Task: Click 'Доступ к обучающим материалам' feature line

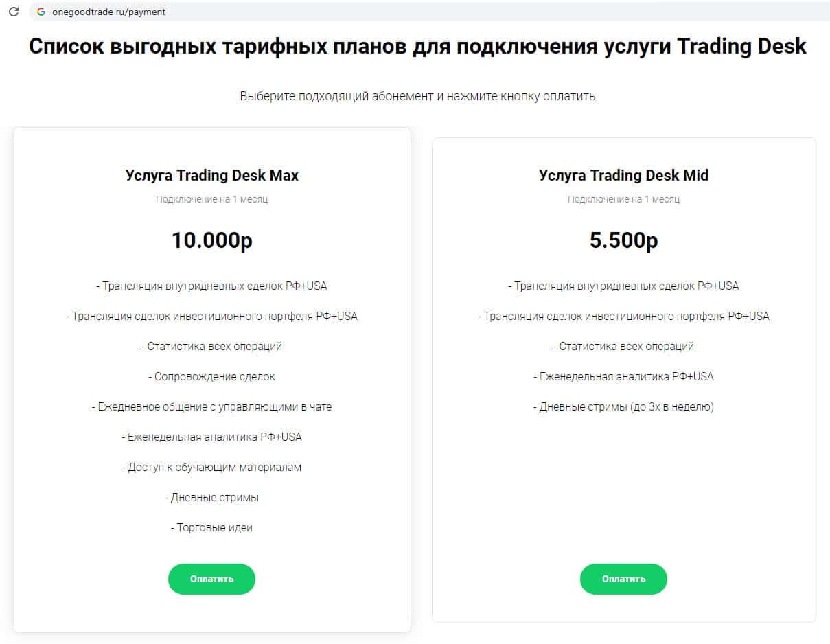Action: coord(211,467)
